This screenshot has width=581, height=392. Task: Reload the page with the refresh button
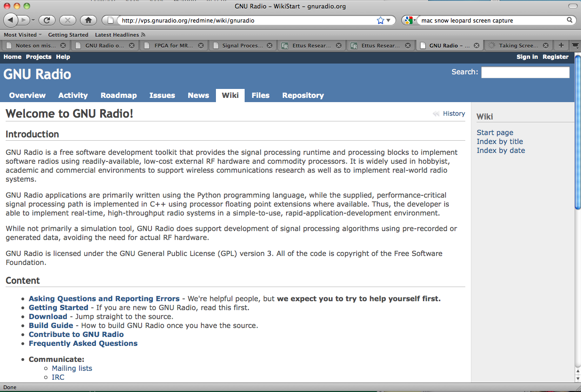click(x=47, y=20)
